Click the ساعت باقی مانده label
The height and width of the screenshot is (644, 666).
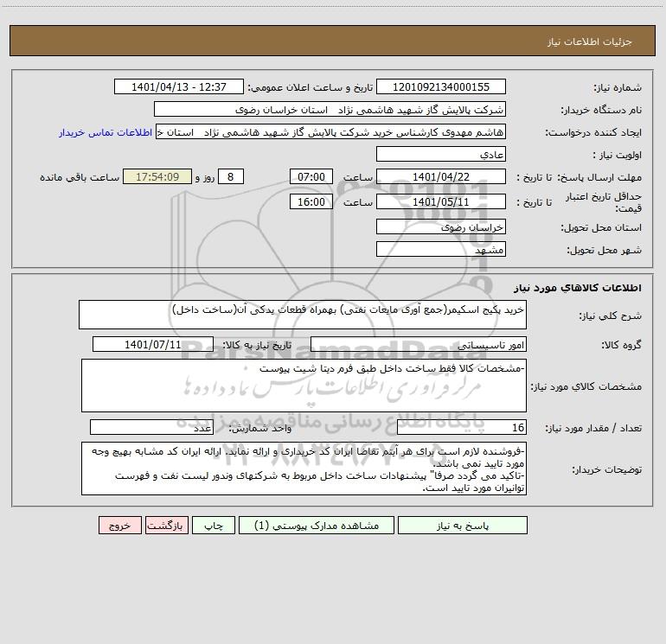point(80,177)
